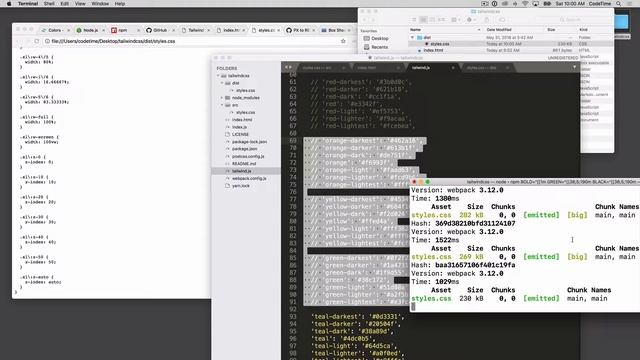Close the styles.css browser tab

279,30
